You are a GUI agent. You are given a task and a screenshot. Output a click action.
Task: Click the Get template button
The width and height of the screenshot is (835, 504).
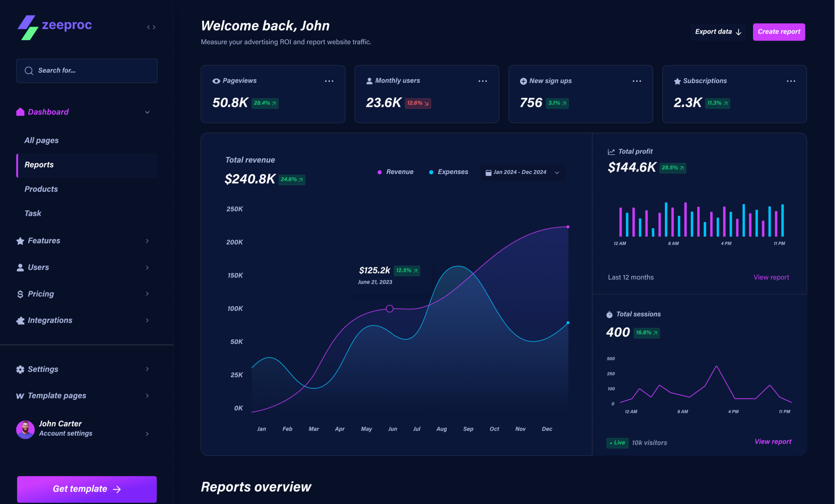coord(87,489)
